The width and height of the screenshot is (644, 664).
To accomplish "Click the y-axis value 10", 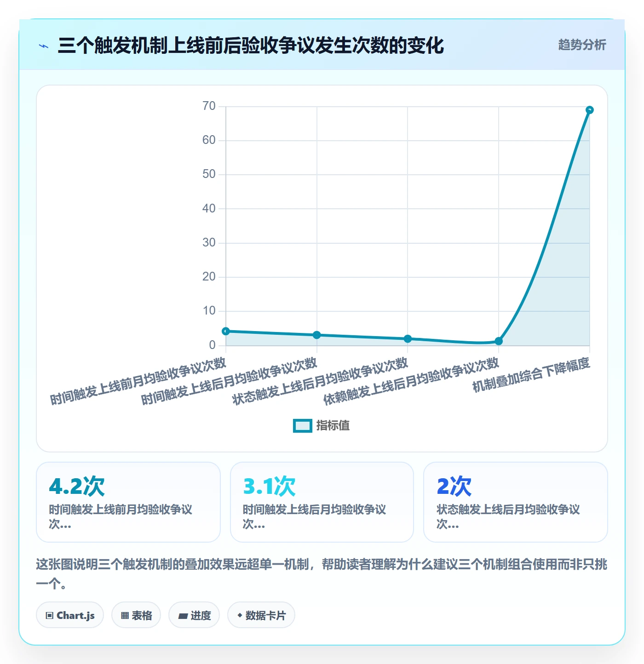I will (x=209, y=311).
